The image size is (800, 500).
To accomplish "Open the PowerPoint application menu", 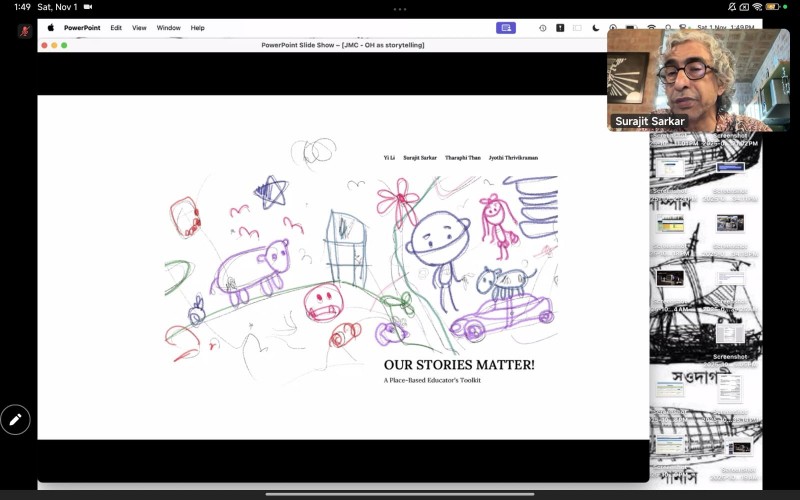I will pos(82,28).
